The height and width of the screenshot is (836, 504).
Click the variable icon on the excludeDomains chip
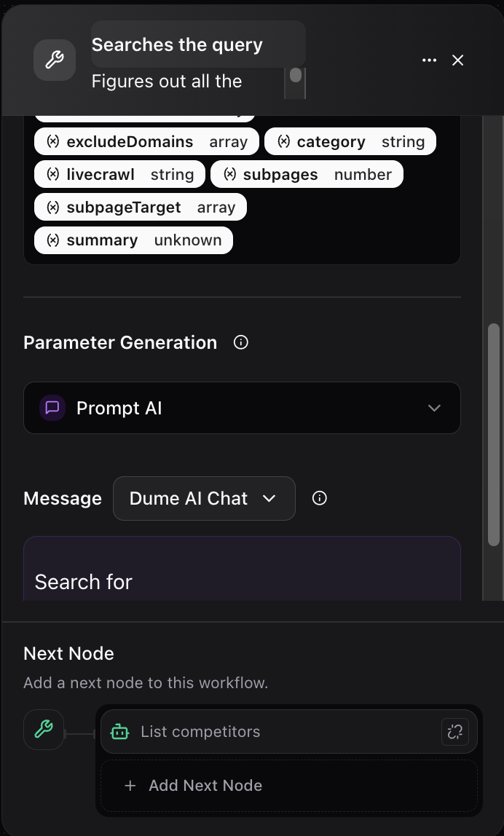tap(52, 141)
